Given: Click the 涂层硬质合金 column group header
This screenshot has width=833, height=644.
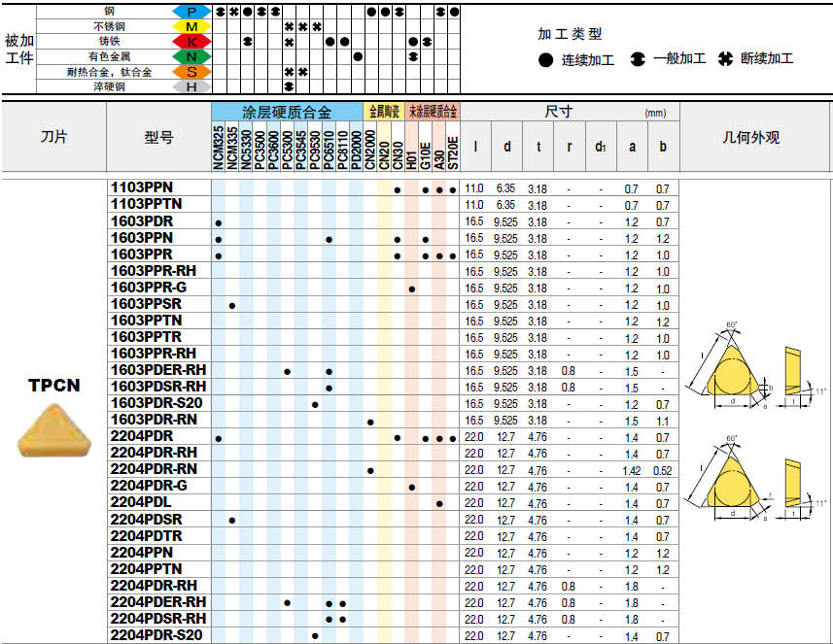Looking at the screenshot, I should click(x=287, y=113).
